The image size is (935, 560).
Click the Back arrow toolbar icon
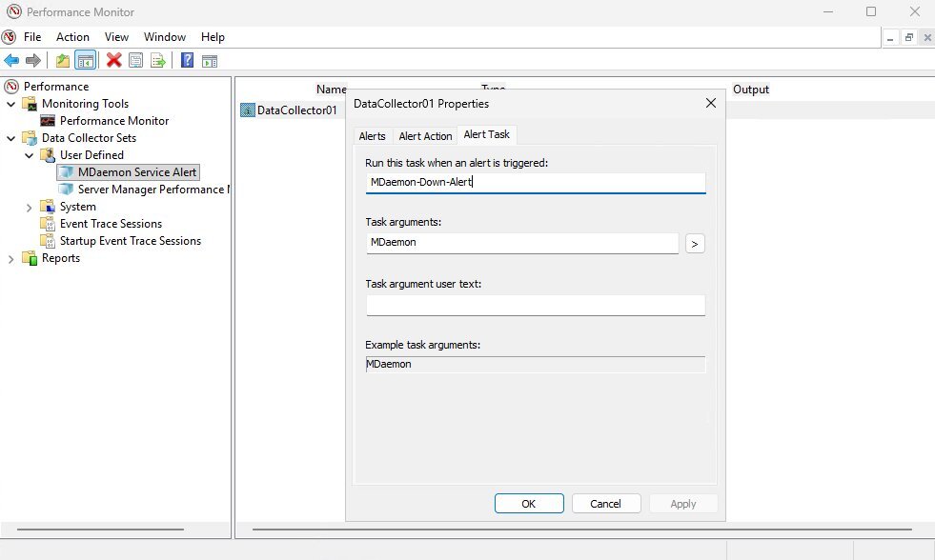click(x=11, y=60)
